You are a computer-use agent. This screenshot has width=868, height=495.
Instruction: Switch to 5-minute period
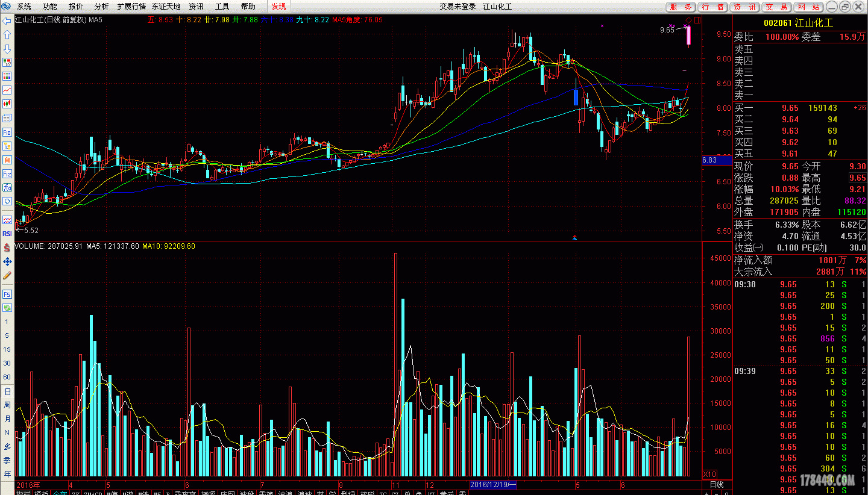coord(7,336)
